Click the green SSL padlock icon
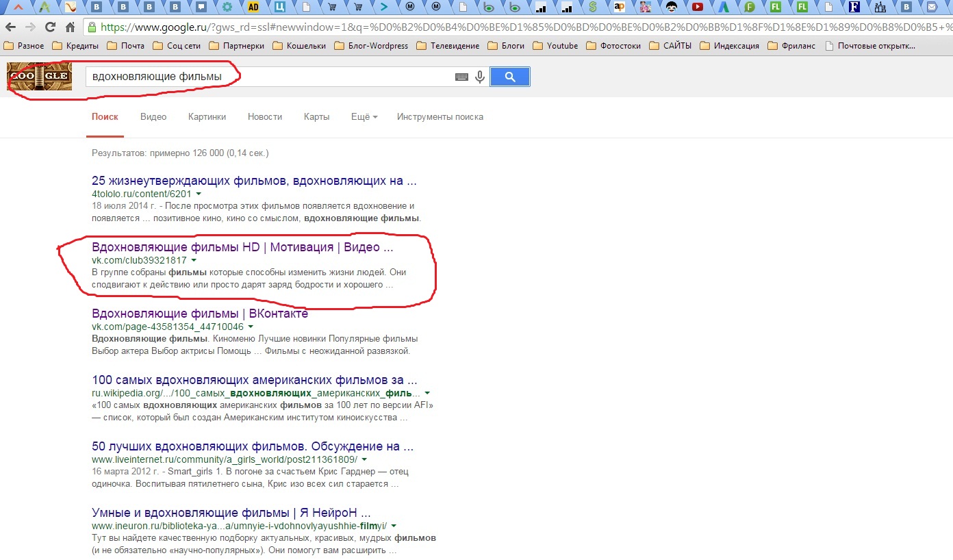This screenshot has width=953, height=560. click(92, 27)
